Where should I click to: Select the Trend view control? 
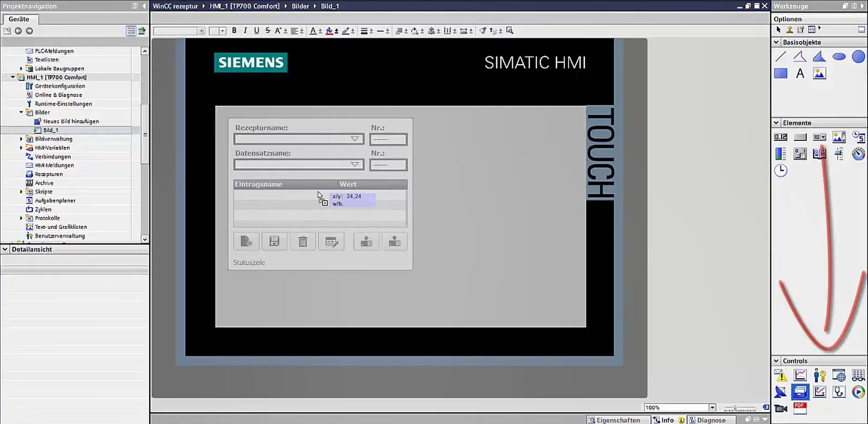[x=800, y=375]
